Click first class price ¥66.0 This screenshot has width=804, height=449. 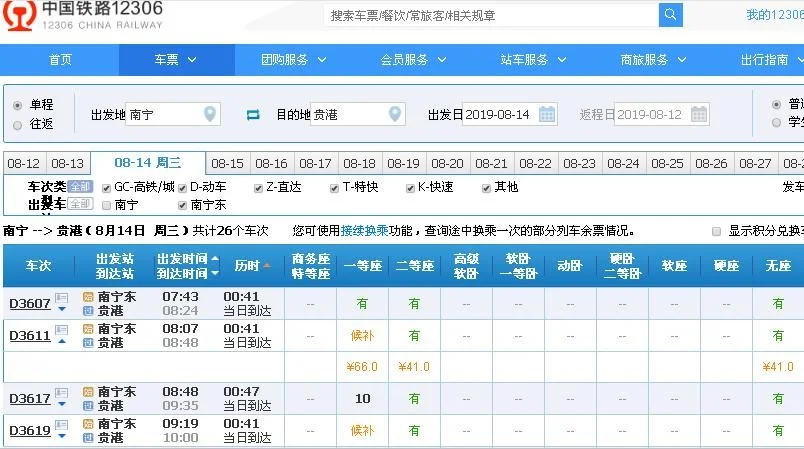tap(361, 367)
